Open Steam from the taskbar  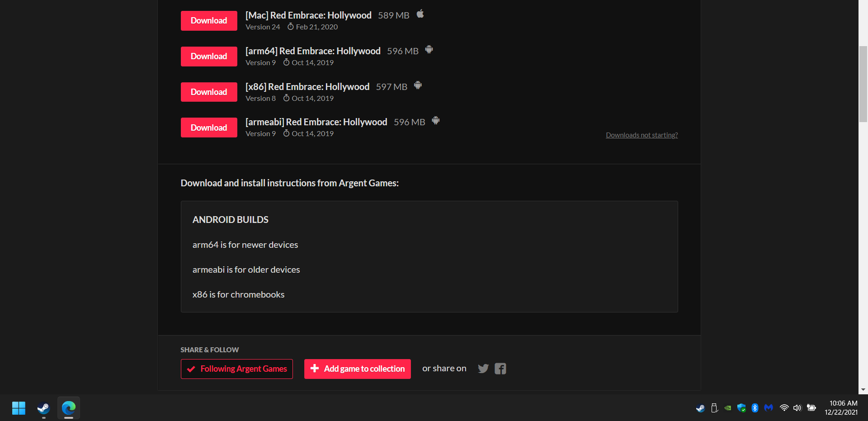coord(43,408)
